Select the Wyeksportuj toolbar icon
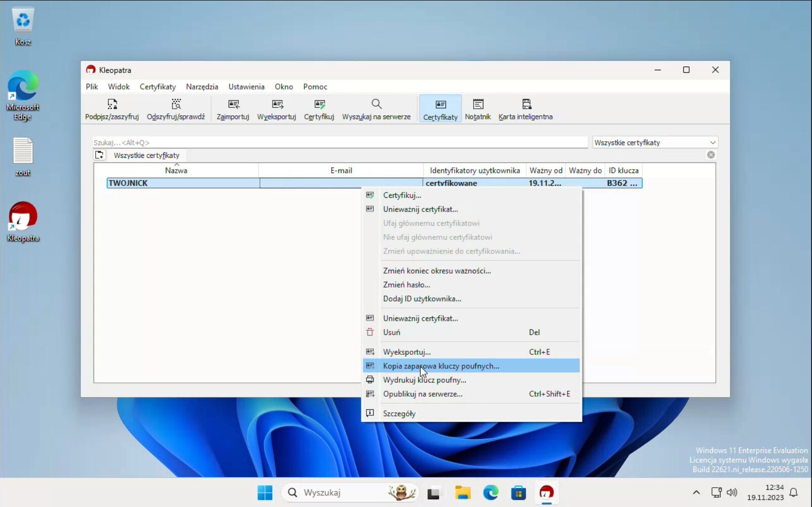This screenshot has height=507, width=812. click(x=276, y=109)
